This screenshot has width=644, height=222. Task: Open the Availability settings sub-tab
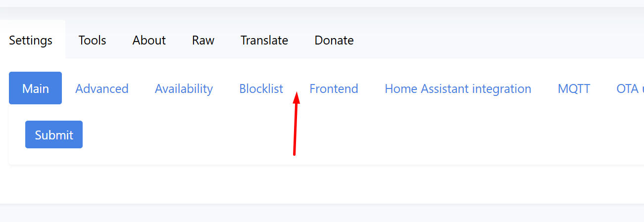(x=184, y=89)
